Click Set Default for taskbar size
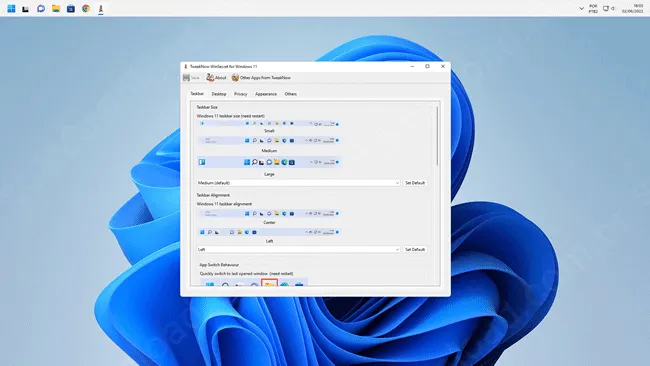This screenshot has width=650, height=366. (415, 183)
